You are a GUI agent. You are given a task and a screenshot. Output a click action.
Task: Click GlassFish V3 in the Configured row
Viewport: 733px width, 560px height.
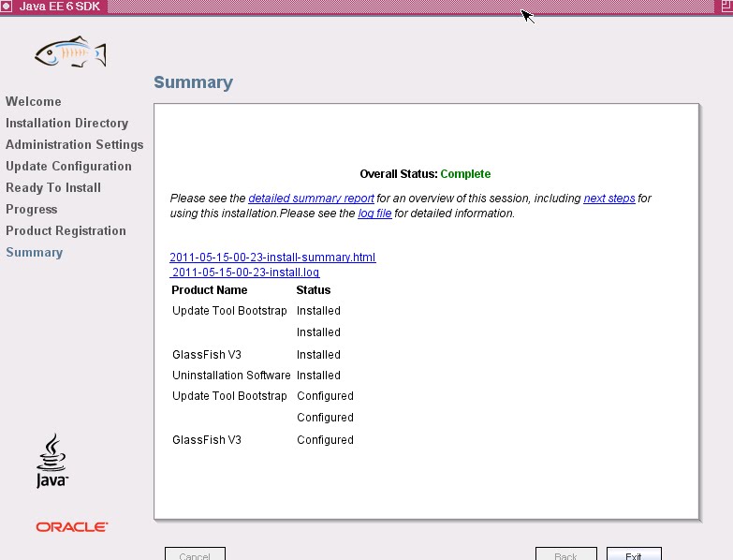(207, 439)
